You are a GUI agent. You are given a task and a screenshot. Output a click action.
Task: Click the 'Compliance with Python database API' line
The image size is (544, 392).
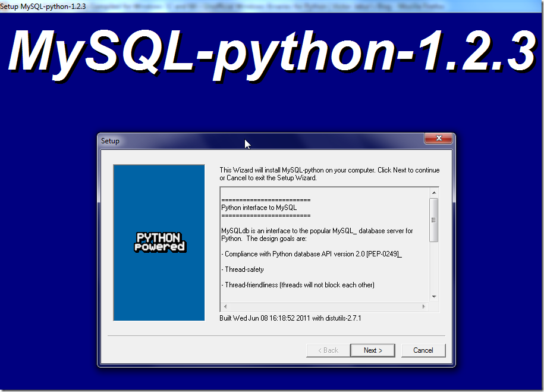coord(312,254)
